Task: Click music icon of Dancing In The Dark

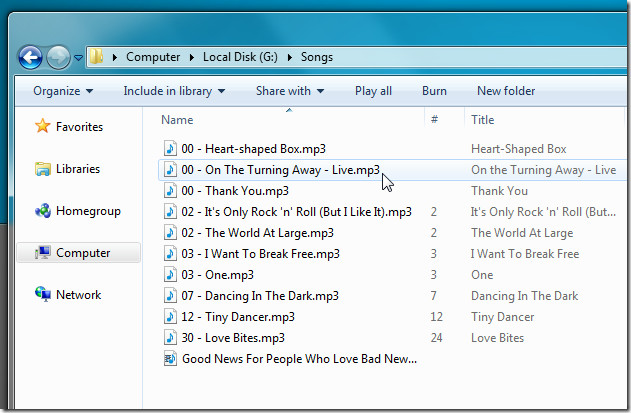Action: [170, 295]
